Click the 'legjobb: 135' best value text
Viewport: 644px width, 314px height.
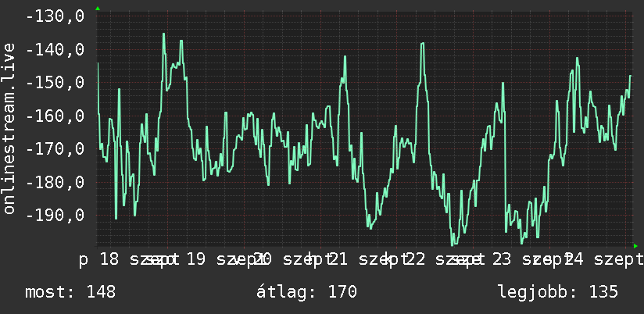click(558, 292)
